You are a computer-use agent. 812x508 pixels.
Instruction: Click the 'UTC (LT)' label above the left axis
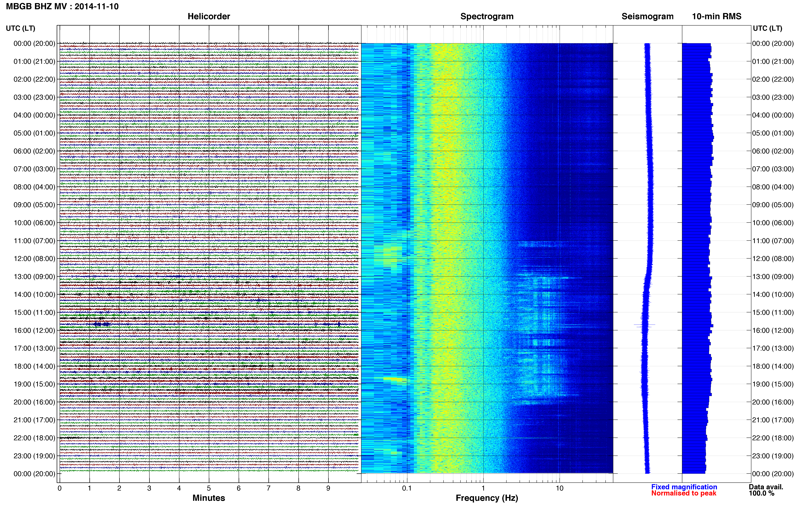(x=21, y=28)
